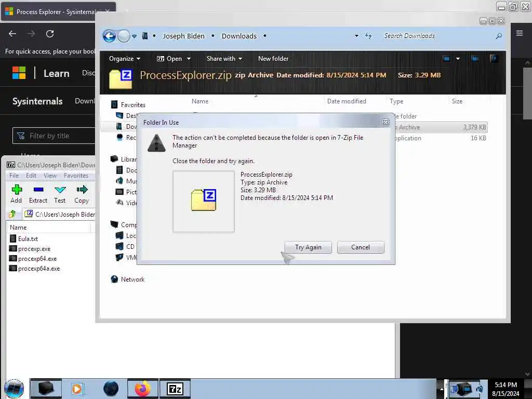The image size is (532, 399).
Task: Go up one folder in 7-Zip
Action: tap(12, 214)
